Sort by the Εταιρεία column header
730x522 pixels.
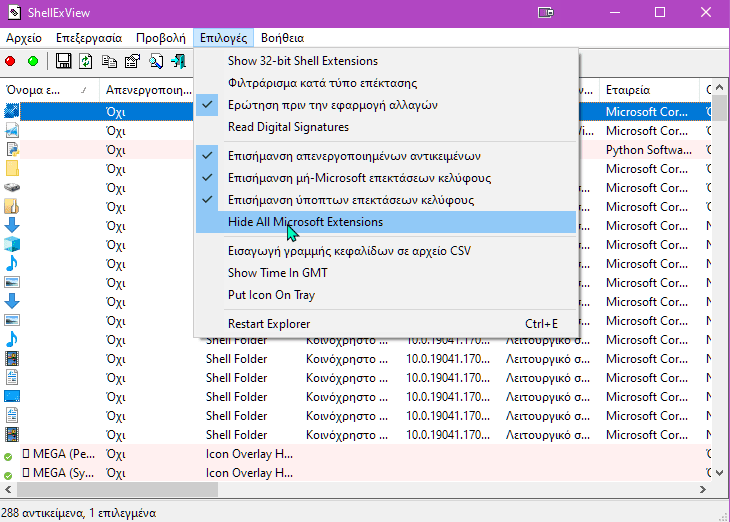pos(649,90)
